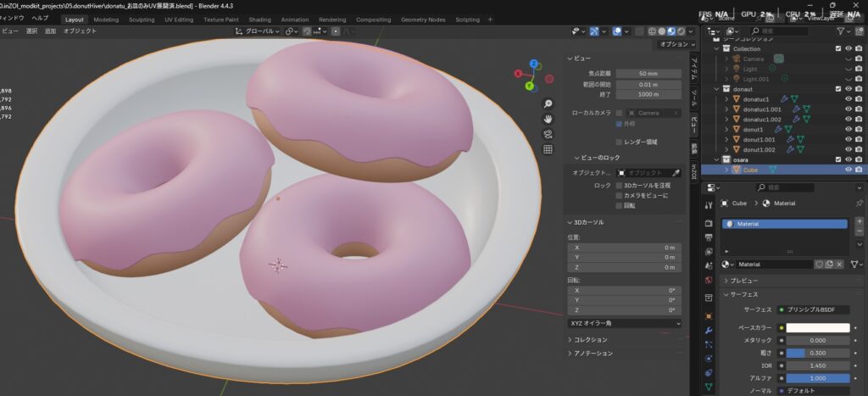This screenshot has width=868, height=396.
Task: Open the ヘルプ menu
Action: (40, 18)
